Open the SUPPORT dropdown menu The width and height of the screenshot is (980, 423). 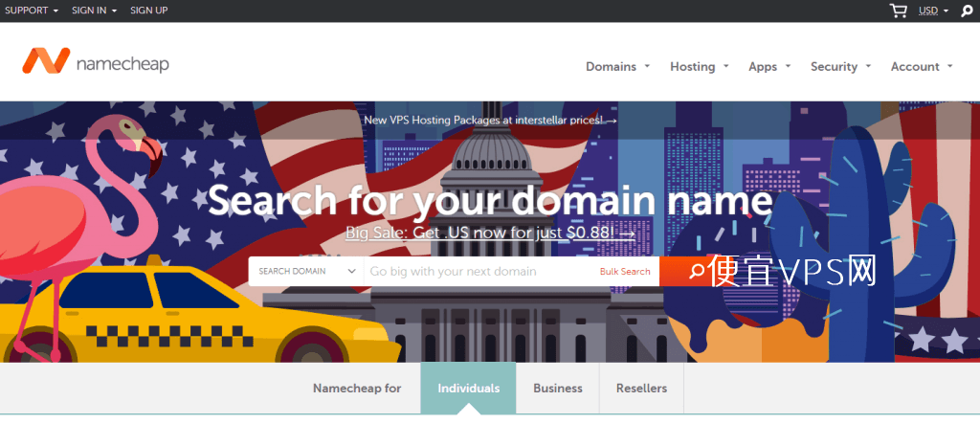pyautogui.click(x=32, y=11)
